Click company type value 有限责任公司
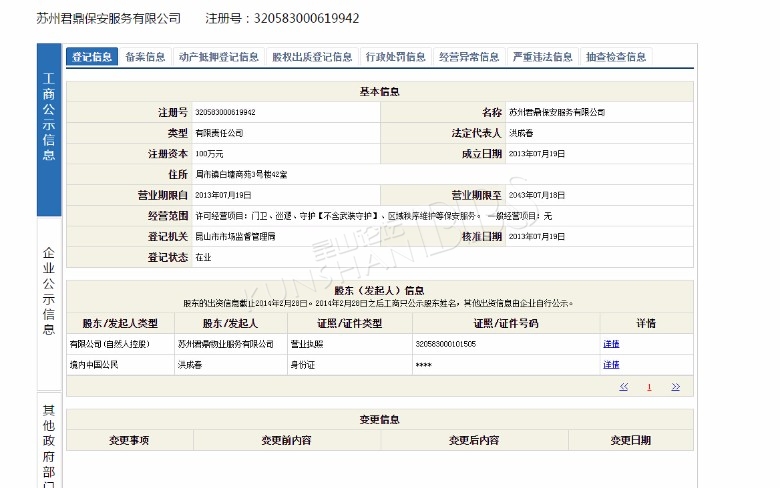The height and width of the screenshot is (488, 780). 219,133
